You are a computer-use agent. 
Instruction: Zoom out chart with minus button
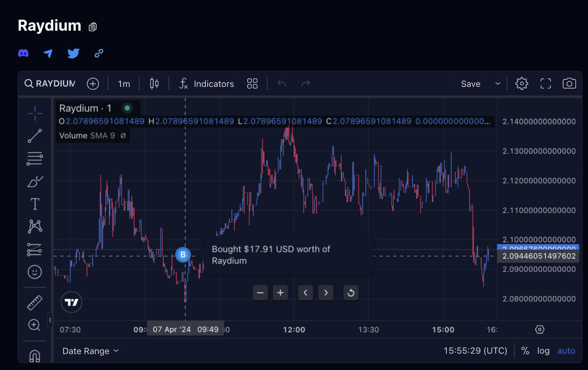pos(260,293)
